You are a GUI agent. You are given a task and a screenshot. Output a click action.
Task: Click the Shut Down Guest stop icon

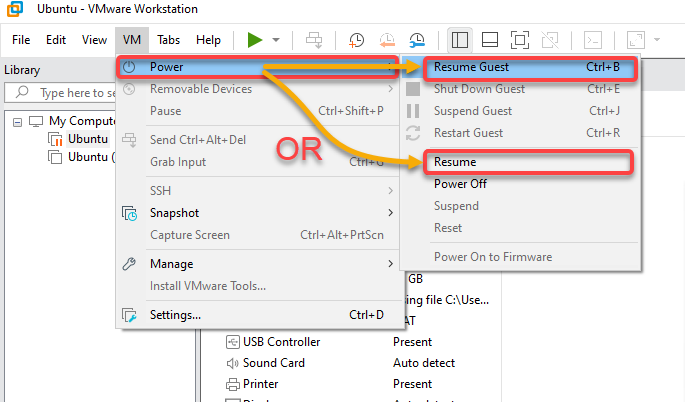413,89
